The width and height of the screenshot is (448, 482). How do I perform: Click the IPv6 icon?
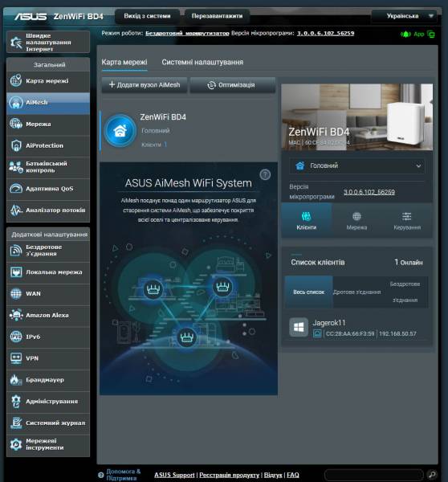coord(16,337)
